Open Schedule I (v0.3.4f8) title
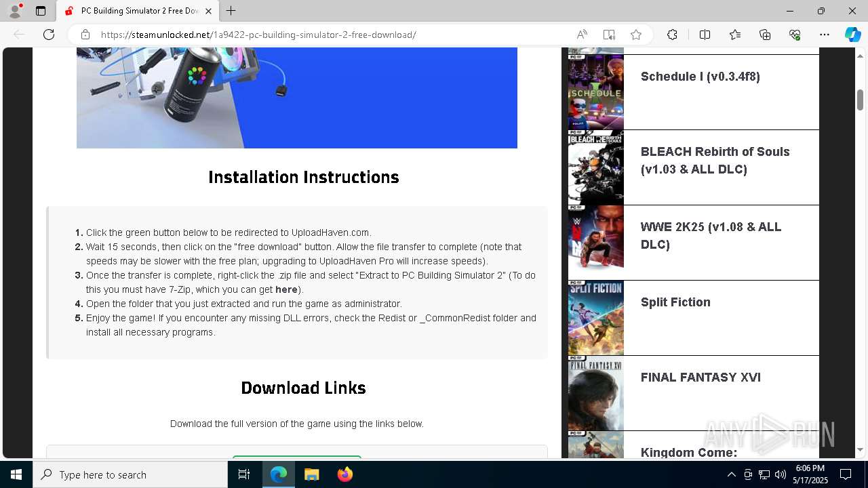Image resolution: width=868 pixels, height=488 pixels. [x=700, y=77]
